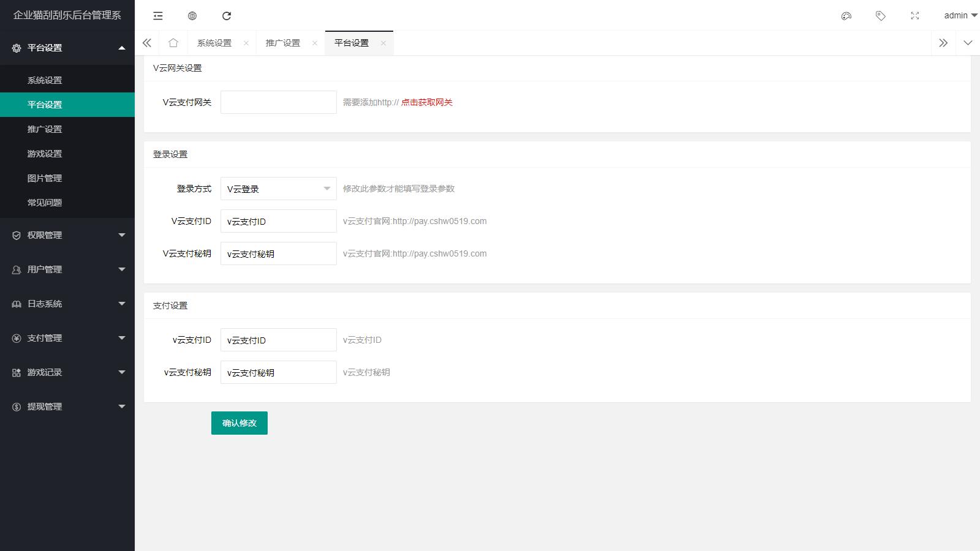Open the 登录方式 dropdown showing V云登录
The width and height of the screenshot is (980, 551).
(278, 189)
